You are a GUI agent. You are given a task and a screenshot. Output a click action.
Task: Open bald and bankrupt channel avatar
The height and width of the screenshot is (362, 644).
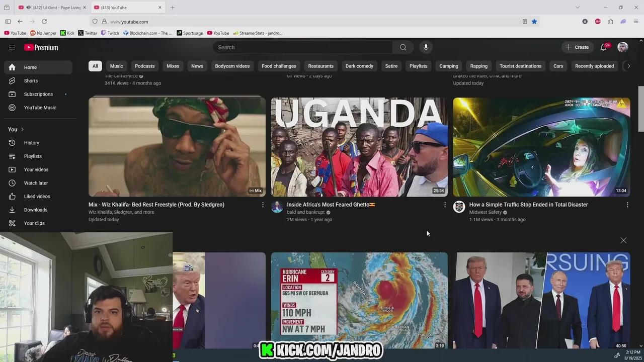pos(277,207)
